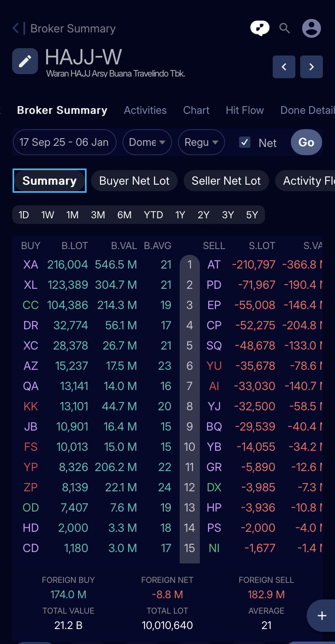Select the Seller Net Lot view
Image resolution: width=335 pixels, height=644 pixels.
click(x=226, y=181)
